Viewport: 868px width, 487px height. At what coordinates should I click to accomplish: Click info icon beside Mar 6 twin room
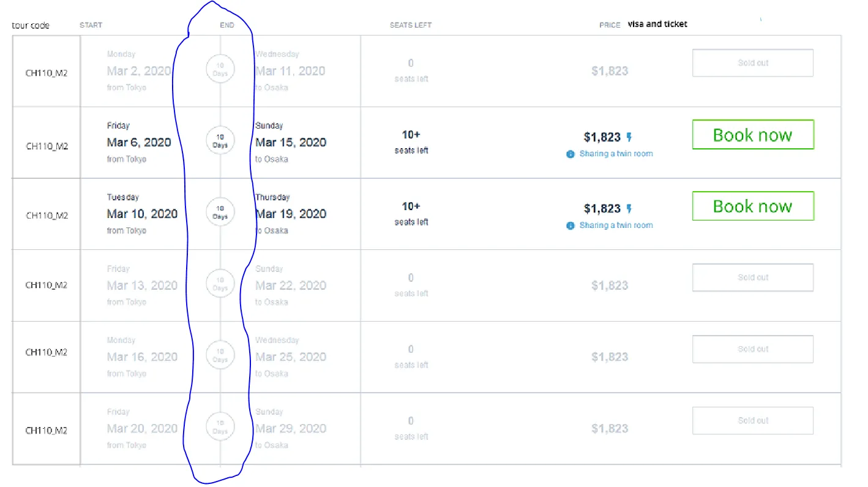(x=571, y=154)
